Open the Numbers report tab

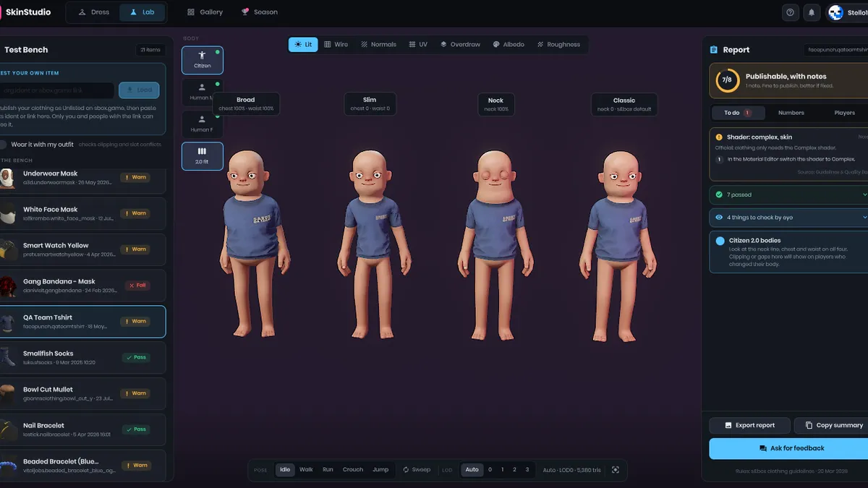[791, 113]
